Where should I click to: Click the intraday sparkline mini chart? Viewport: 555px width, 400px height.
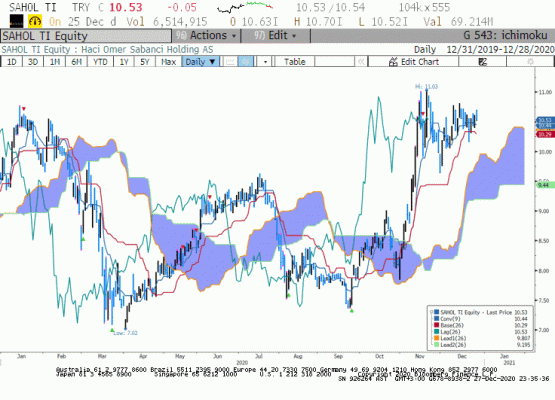coord(245,7)
